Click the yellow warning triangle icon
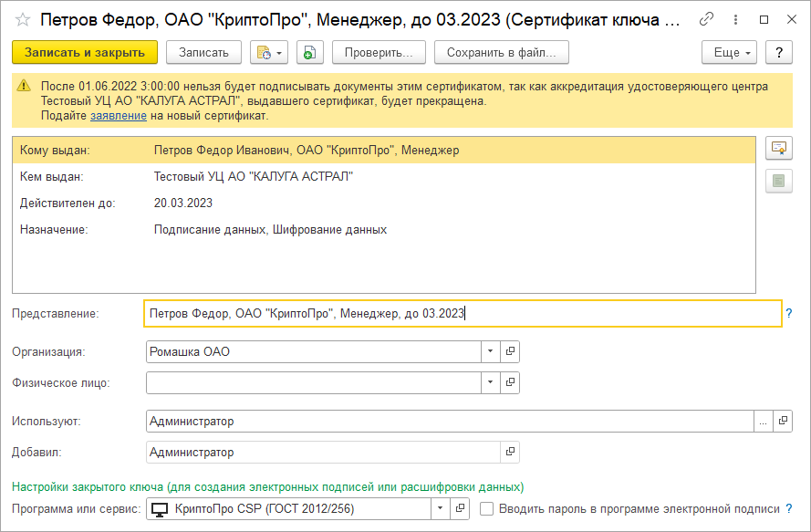This screenshot has width=811, height=532. (24, 86)
